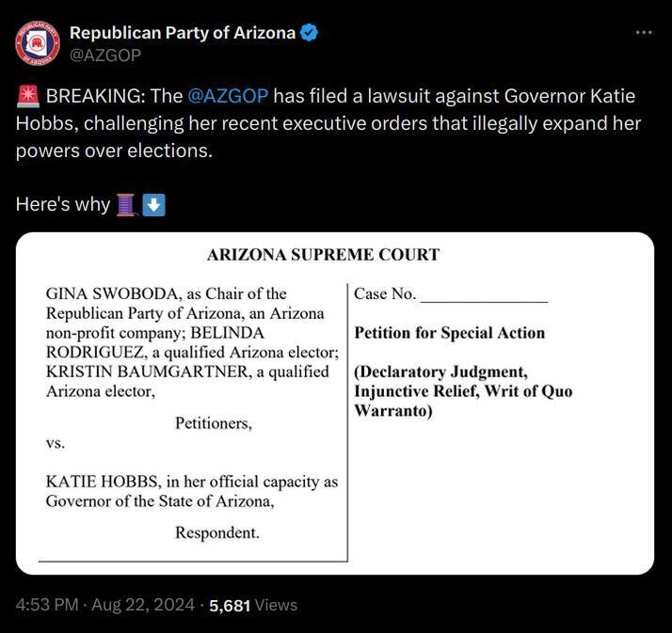672x633 pixels.
Task: Open the Republican Party of Arizona display name
Action: pos(183,33)
